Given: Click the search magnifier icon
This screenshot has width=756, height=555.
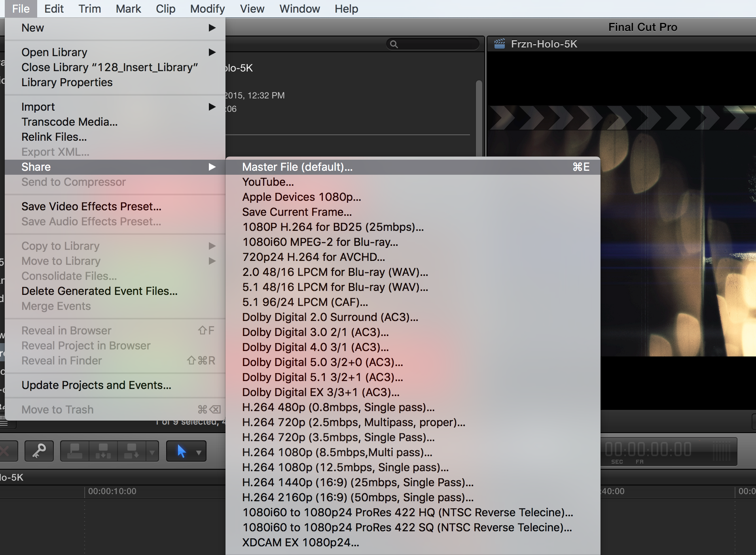Looking at the screenshot, I should (394, 44).
